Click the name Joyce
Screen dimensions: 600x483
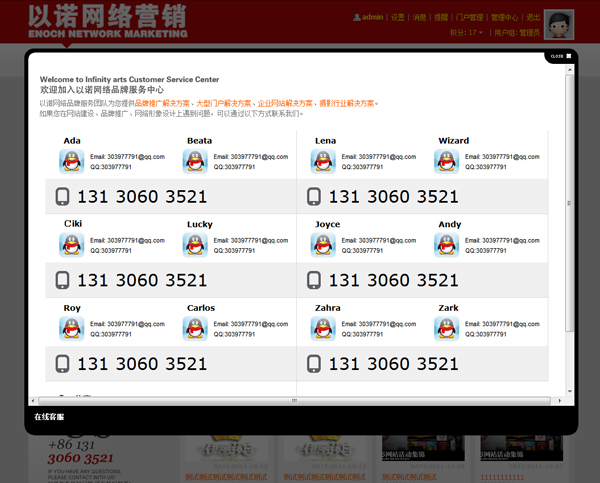(x=328, y=224)
